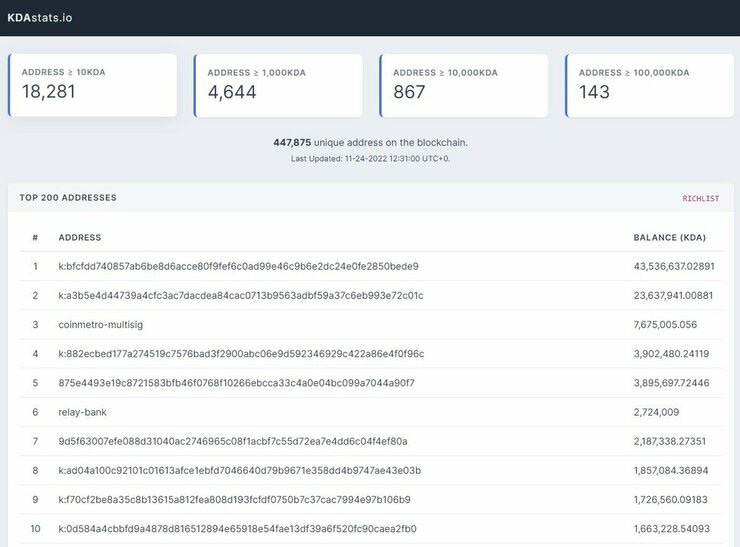The width and height of the screenshot is (740, 547).
Task: Select address starting k:f70cf2be8a35
Action: pyautogui.click(x=235, y=500)
